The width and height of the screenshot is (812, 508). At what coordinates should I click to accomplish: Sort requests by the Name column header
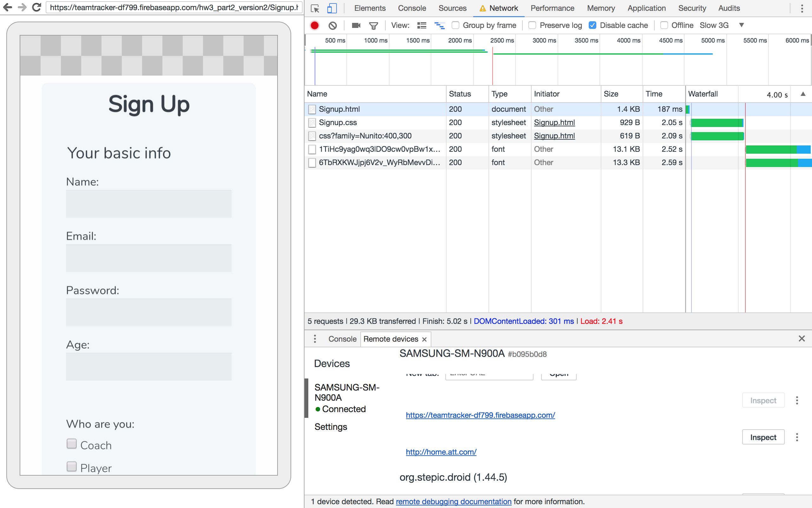point(376,94)
